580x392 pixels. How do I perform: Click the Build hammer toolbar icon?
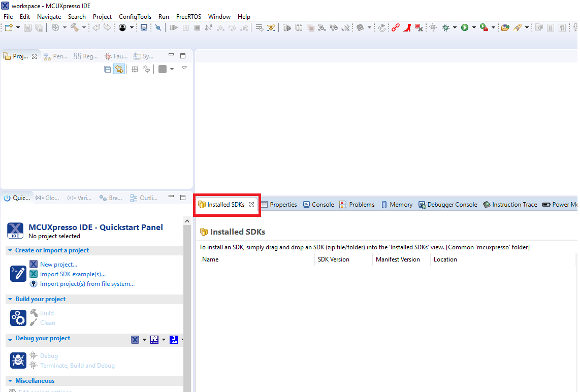[75, 27]
